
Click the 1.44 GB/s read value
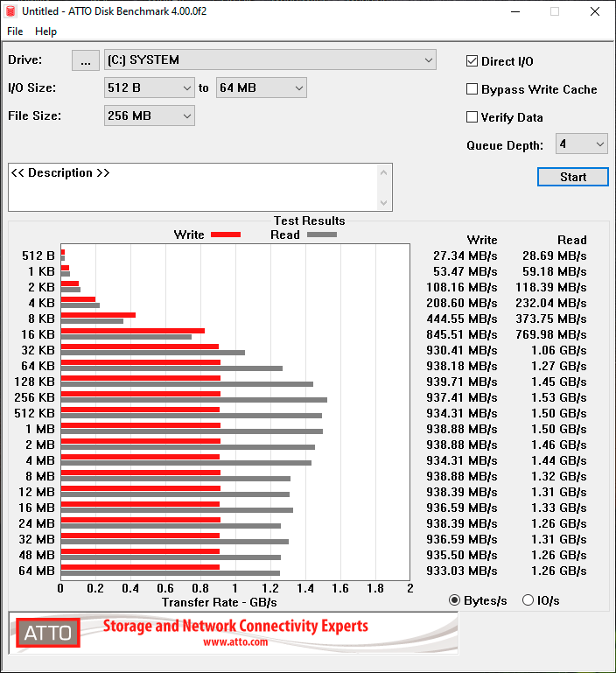558,460
